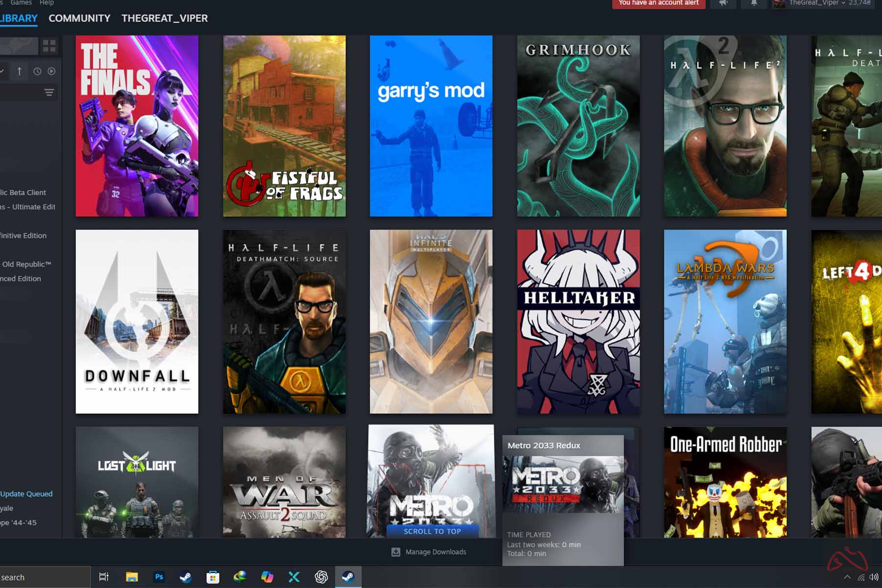The height and width of the screenshot is (588, 882).
Task: Open the notifications bell icon
Action: (754, 3)
